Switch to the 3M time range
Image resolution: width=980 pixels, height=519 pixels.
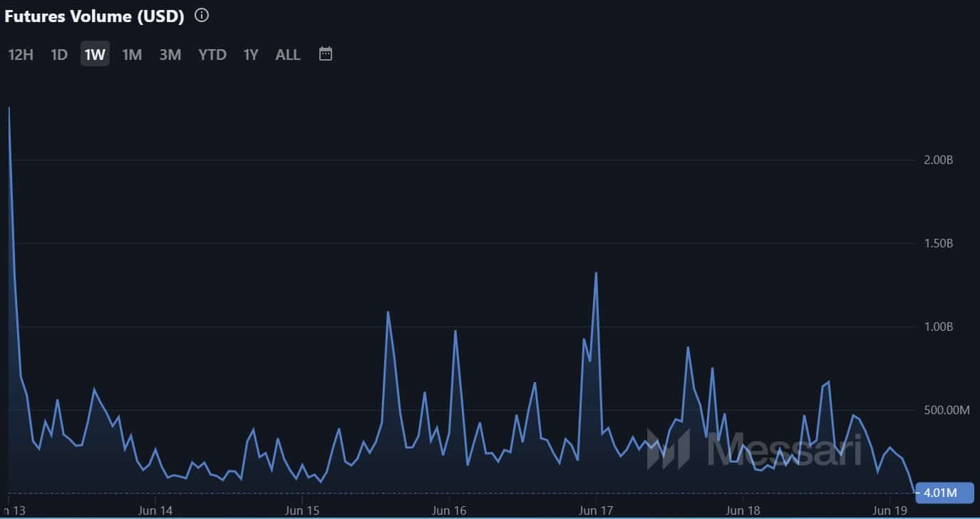coord(170,53)
